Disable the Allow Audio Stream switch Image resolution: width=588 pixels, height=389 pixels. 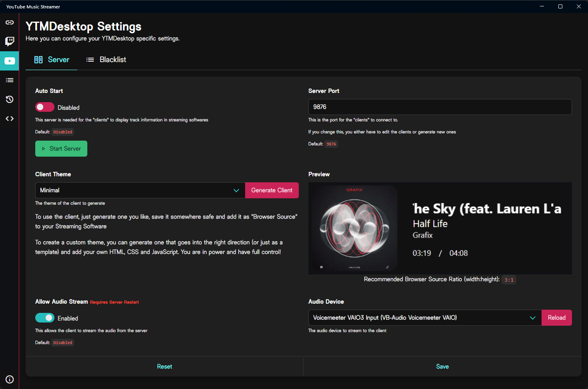tap(45, 318)
